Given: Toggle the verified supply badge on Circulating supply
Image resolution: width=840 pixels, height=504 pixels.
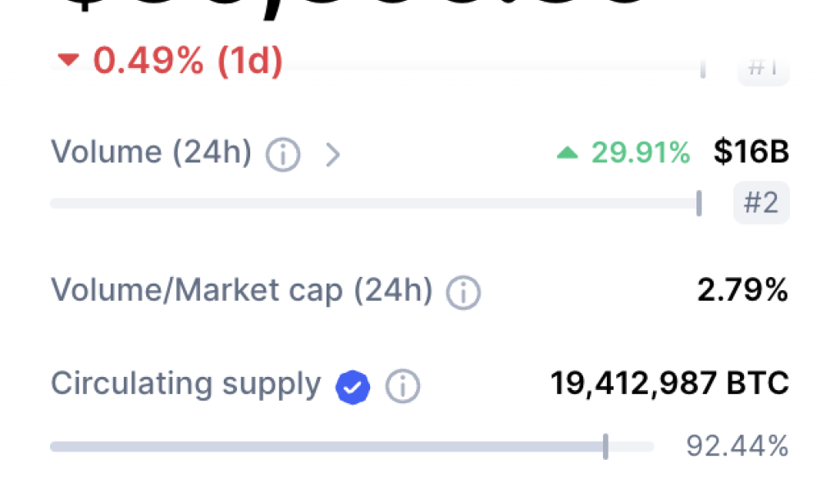Looking at the screenshot, I should [352, 386].
